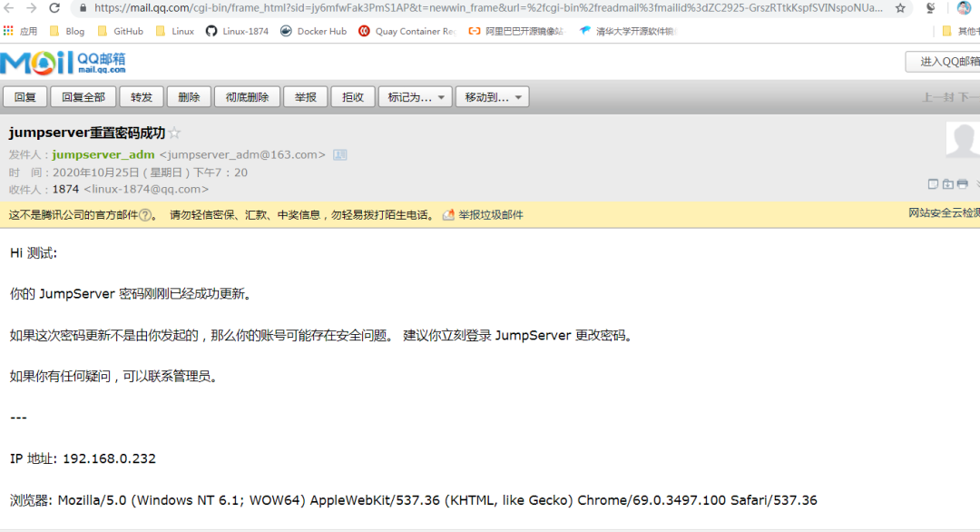Open the Quay Container Registry bookmark
The width and height of the screenshot is (980, 532).
coord(407,31)
